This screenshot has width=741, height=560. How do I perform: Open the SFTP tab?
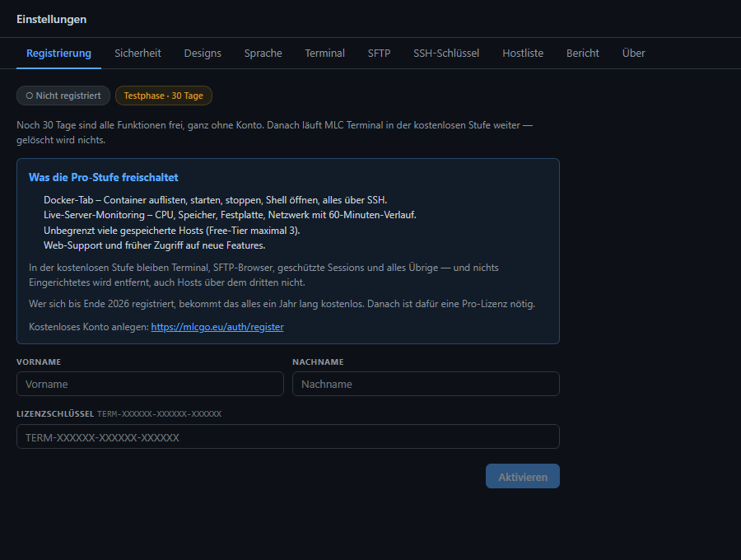coord(379,54)
